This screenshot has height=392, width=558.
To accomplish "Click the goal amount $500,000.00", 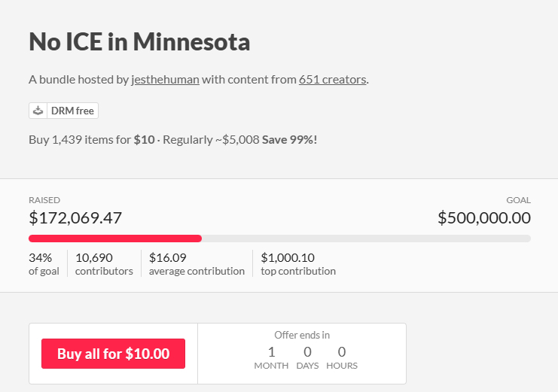I will click(483, 218).
